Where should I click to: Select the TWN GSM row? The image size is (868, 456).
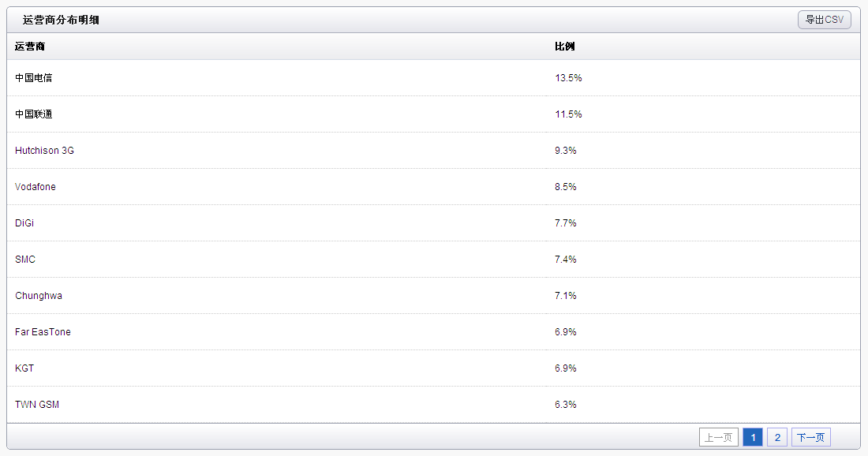tap(37, 405)
